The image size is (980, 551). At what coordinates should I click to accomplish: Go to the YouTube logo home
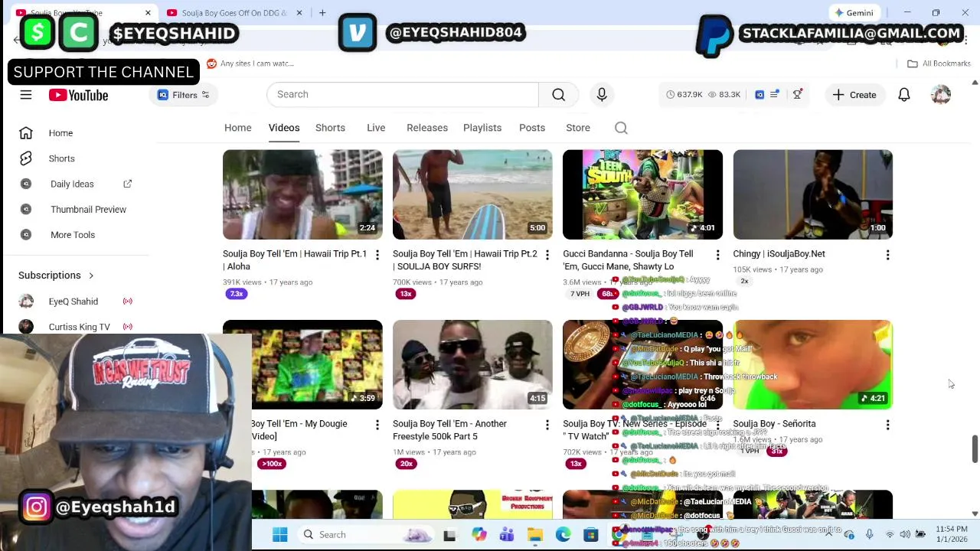[x=78, y=95]
